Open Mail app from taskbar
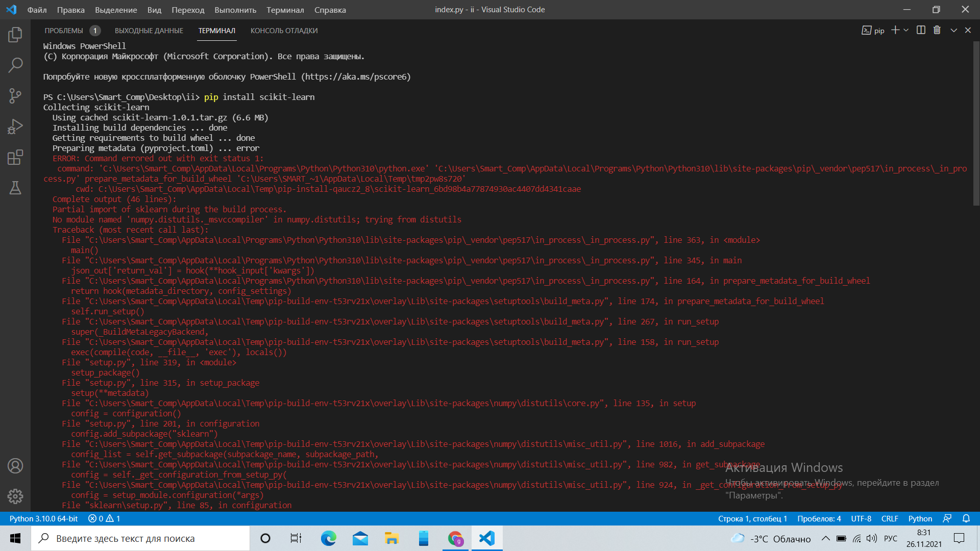The image size is (980, 551). point(360,538)
